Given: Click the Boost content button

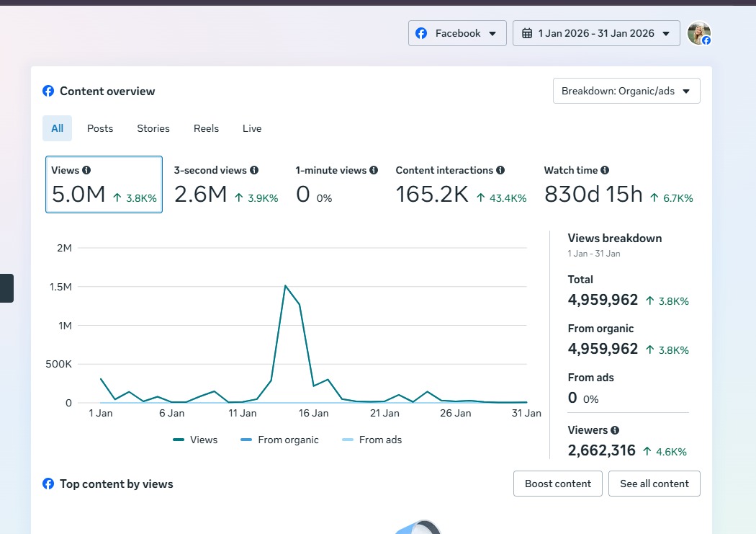Looking at the screenshot, I should coord(558,484).
